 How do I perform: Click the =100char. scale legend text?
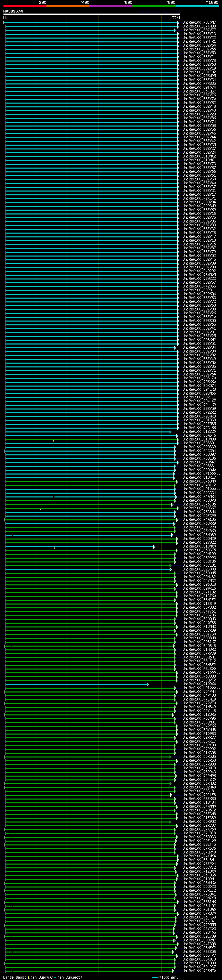pos(168,977)
